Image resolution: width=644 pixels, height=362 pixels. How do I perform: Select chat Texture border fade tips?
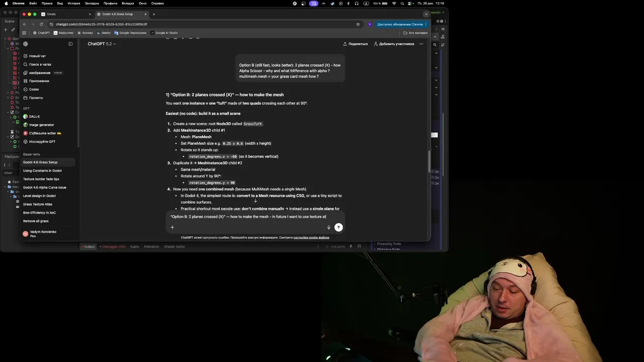(41, 179)
